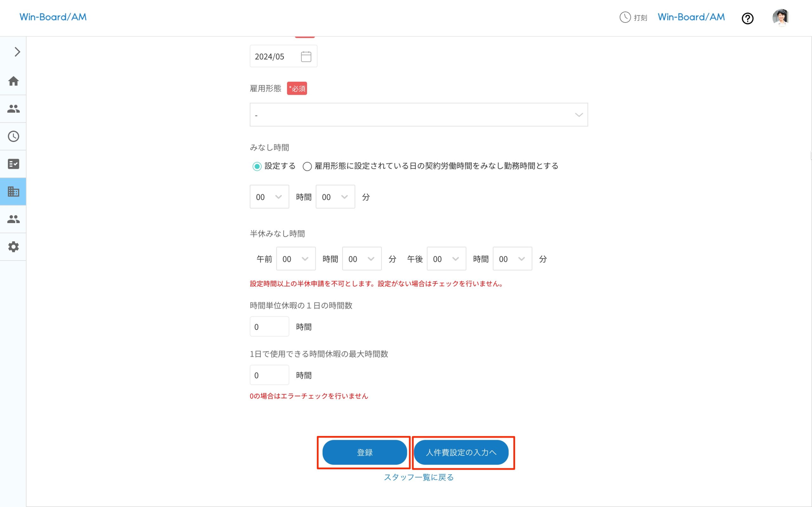
Task: Click the 時間単位休暇 hours input field
Action: pos(269,326)
